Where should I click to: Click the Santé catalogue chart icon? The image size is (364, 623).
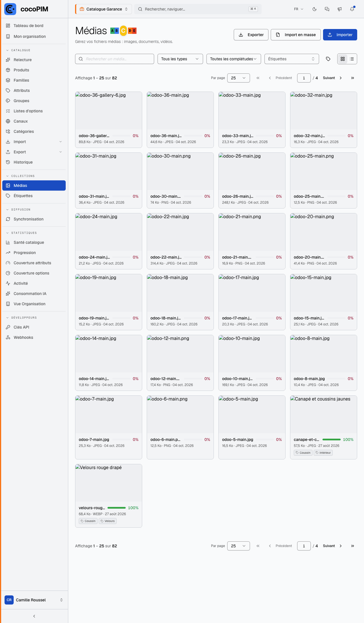click(x=8, y=242)
